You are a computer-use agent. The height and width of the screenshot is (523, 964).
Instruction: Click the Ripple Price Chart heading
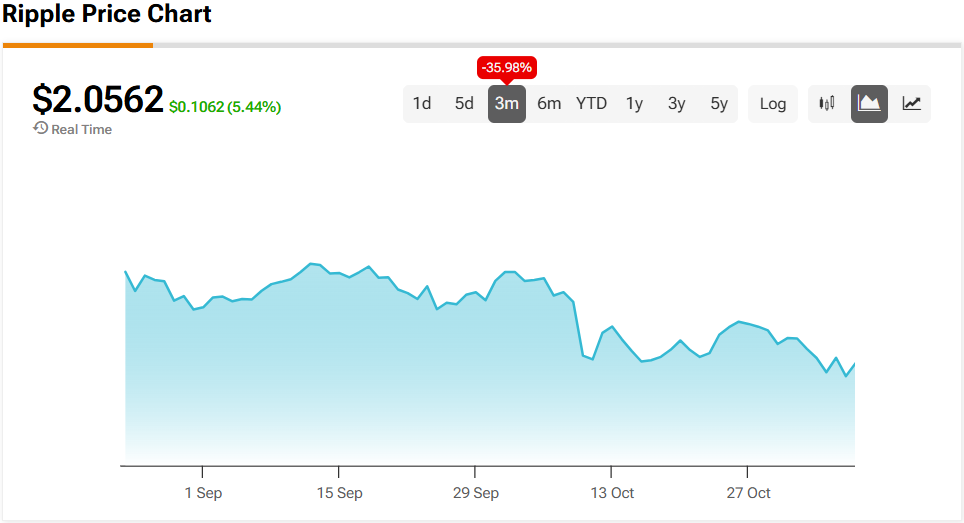click(107, 15)
